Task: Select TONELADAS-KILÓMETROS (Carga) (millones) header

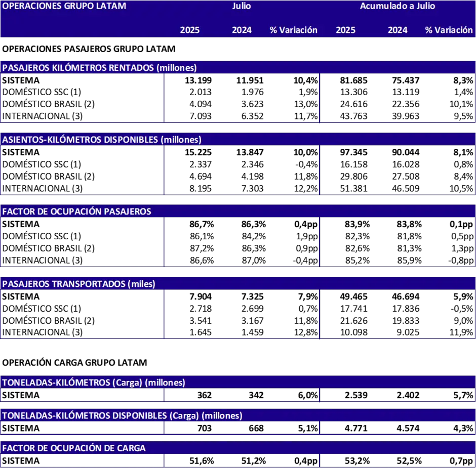Action: coord(94,382)
